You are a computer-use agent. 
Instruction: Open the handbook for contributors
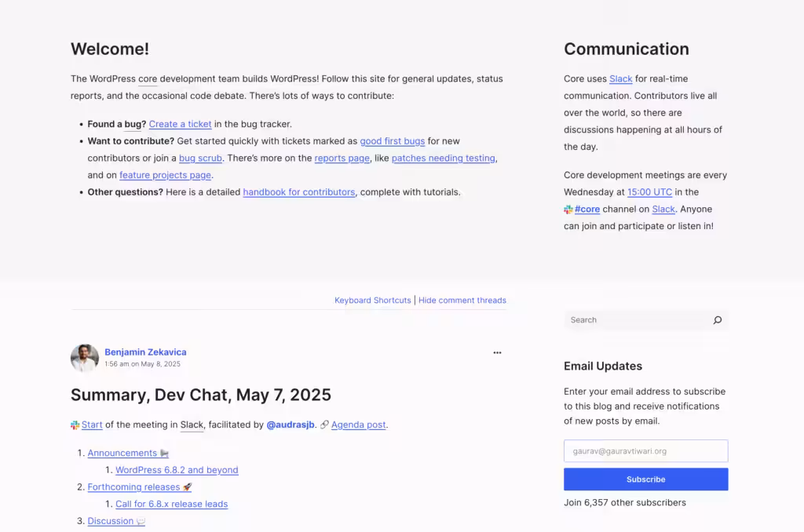click(299, 191)
